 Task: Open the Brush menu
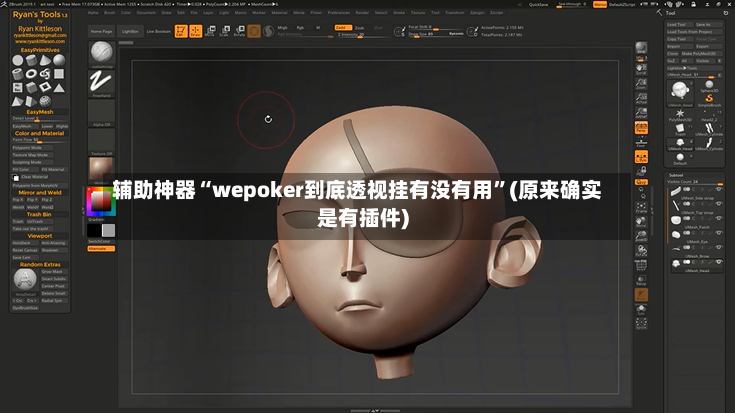point(110,13)
